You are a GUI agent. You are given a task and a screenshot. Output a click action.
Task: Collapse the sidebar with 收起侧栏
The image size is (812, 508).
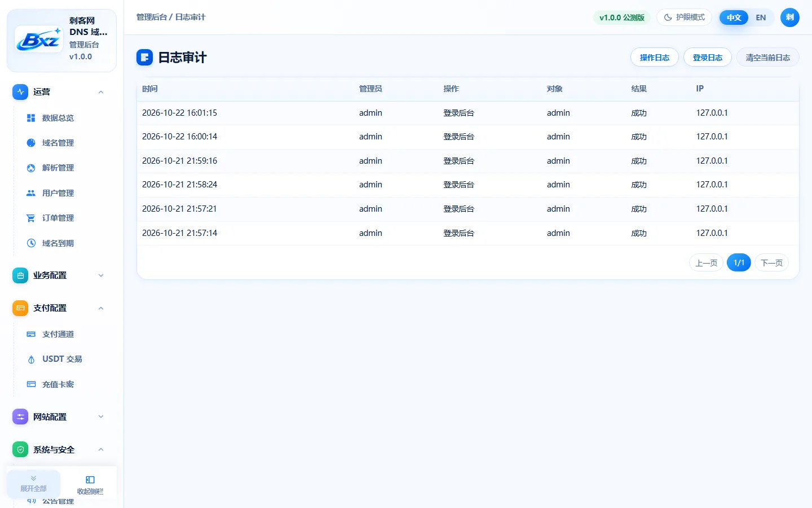(90, 484)
